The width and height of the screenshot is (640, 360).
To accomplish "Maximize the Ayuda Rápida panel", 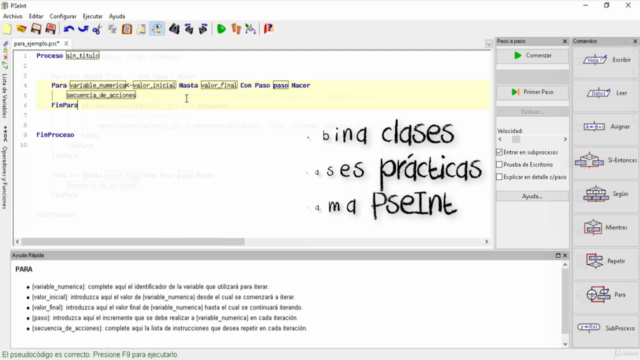I will coord(558,256).
